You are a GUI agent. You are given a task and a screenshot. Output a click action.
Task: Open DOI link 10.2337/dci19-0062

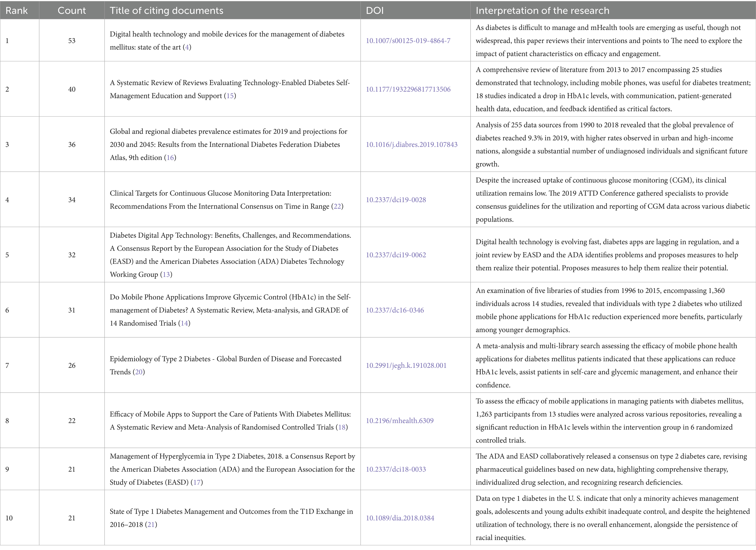[x=396, y=255]
